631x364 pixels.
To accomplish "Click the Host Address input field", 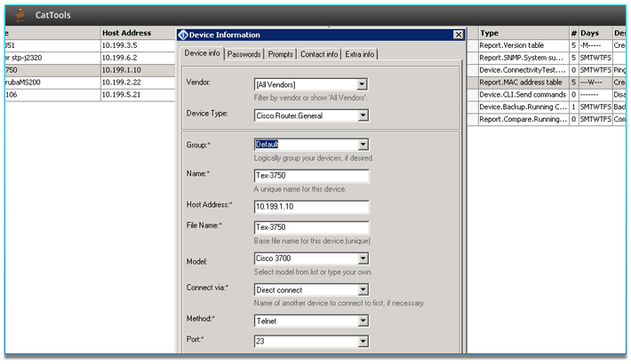I will [311, 207].
